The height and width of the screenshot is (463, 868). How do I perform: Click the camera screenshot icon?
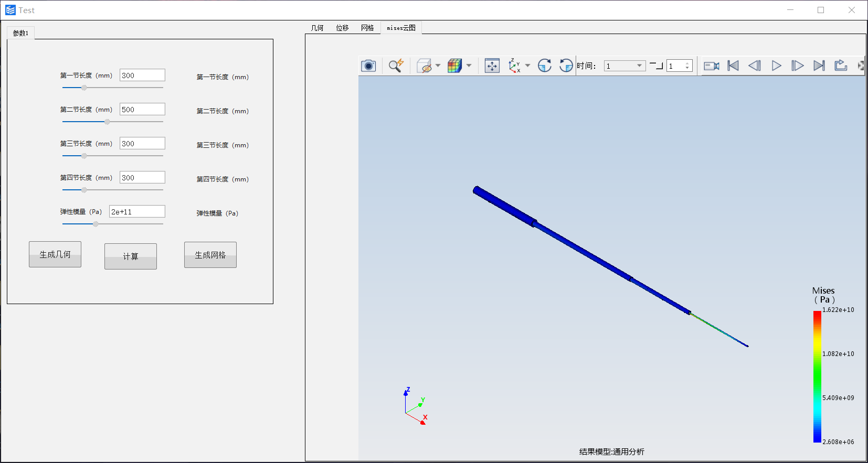[x=368, y=66]
